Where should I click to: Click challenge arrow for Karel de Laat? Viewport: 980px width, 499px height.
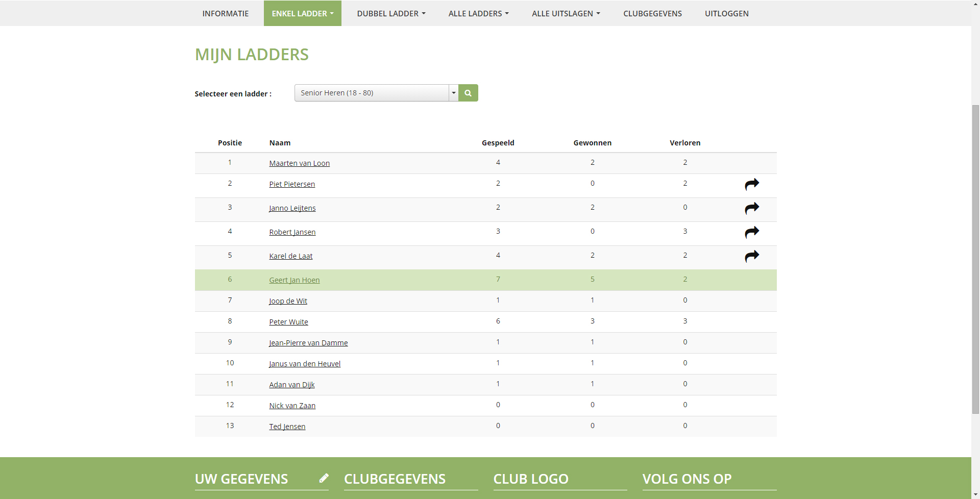[x=752, y=256]
